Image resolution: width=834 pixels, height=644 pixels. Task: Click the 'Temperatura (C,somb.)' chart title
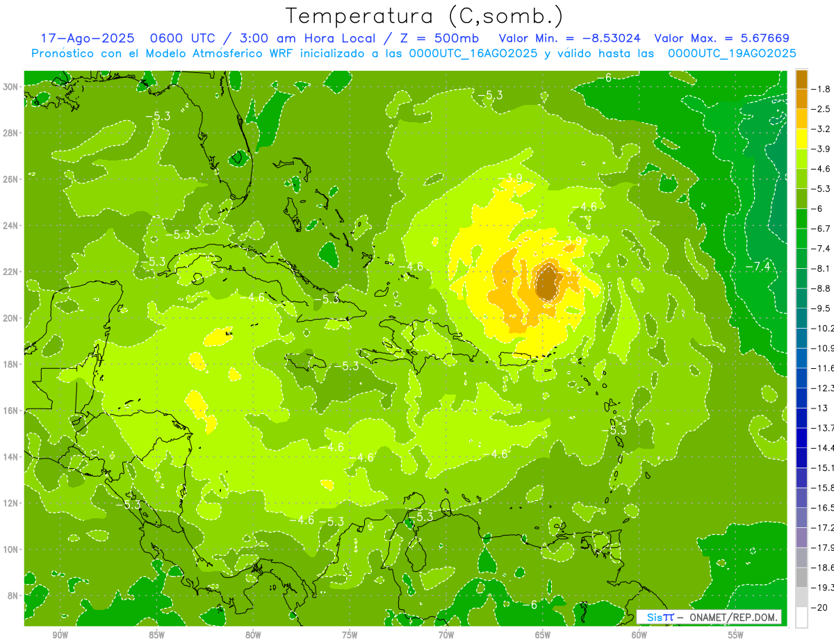tap(425, 16)
